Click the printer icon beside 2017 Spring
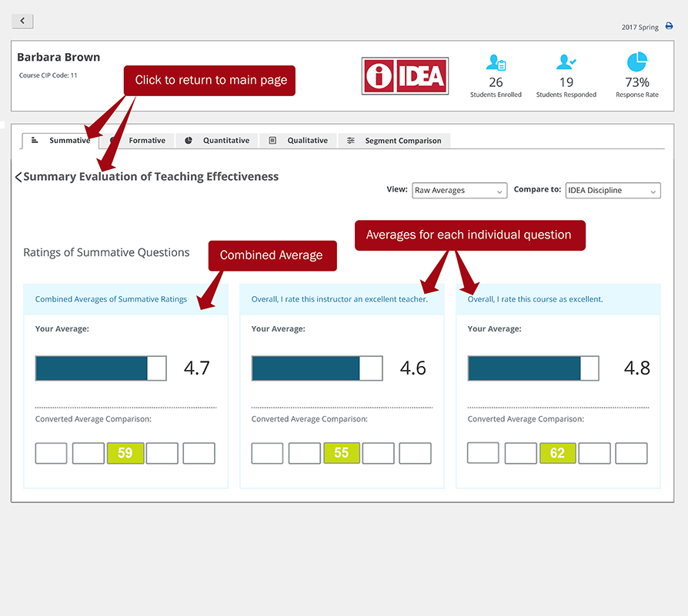This screenshot has width=688, height=616. pos(669,26)
